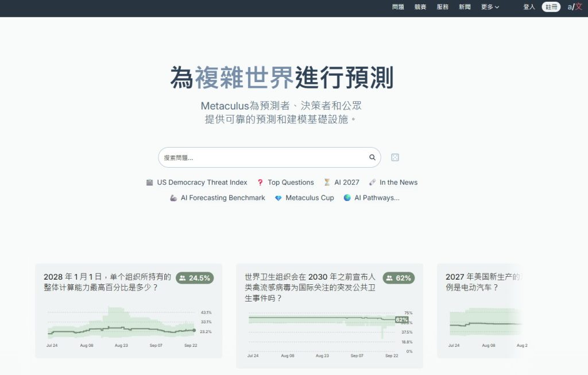This screenshot has width=588, height=375.
Task: Open the 服務 navigation item
Action: [x=443, y=7]
